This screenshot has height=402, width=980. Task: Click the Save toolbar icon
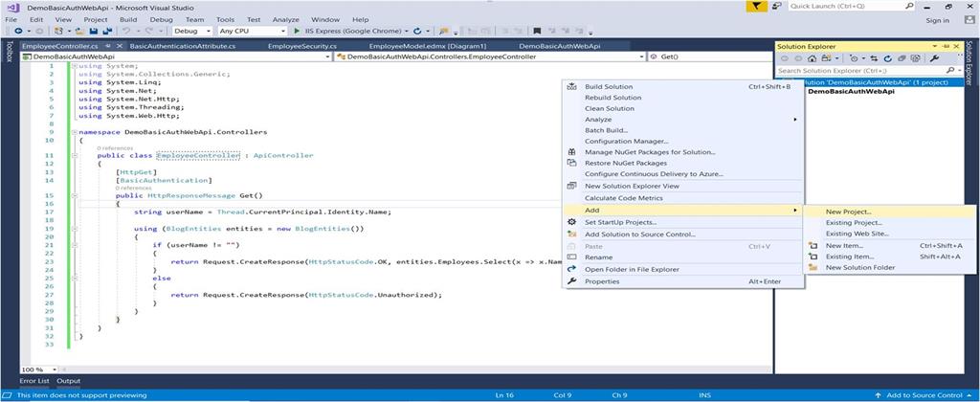[x=93, y=31]
